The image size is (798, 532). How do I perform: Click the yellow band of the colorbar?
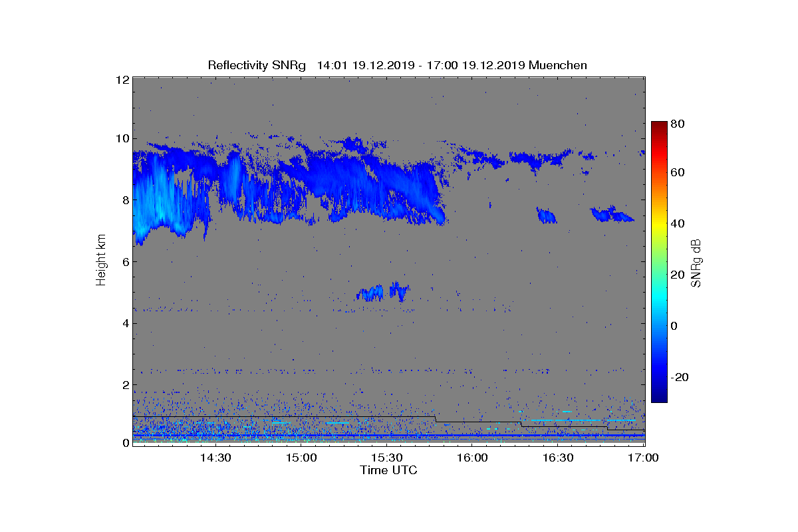(x=659, y=225)
